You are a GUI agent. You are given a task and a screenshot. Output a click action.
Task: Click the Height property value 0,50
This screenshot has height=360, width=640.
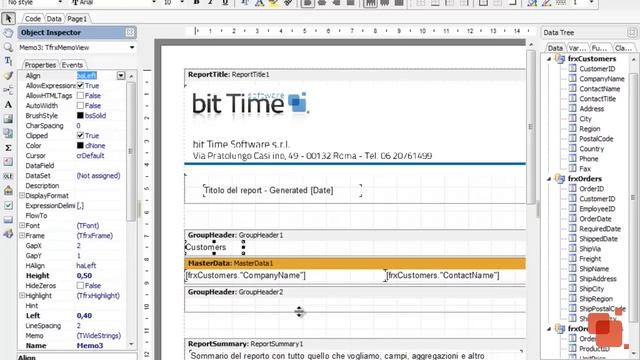(x=84, y=276)
